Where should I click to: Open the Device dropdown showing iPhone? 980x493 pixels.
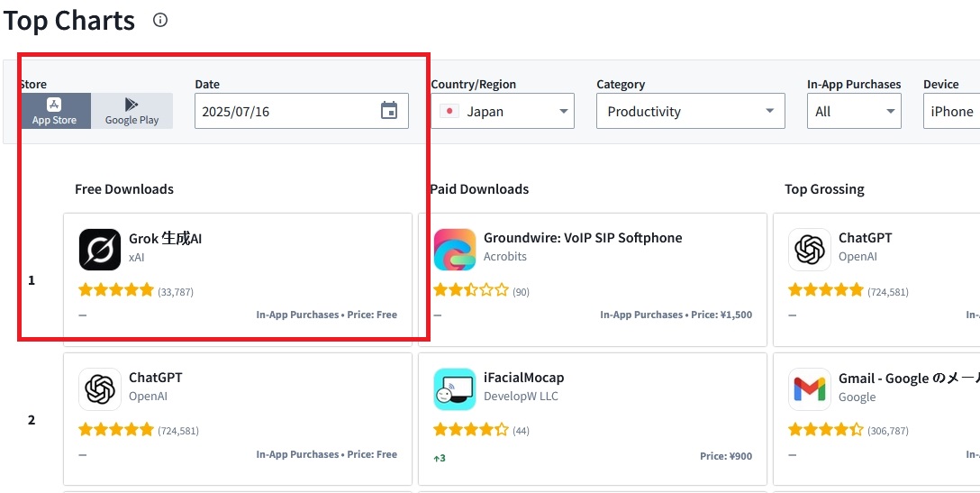[951, 112]
